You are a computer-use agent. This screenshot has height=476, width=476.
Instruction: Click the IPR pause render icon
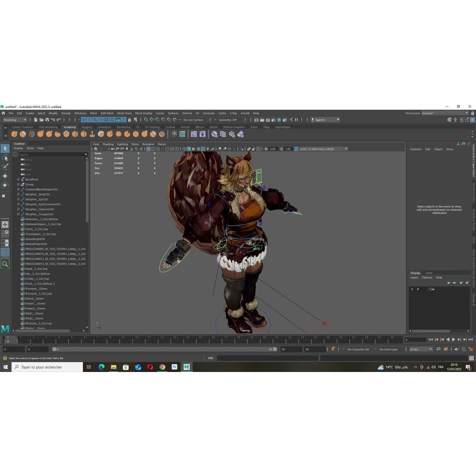pos(296,120)
